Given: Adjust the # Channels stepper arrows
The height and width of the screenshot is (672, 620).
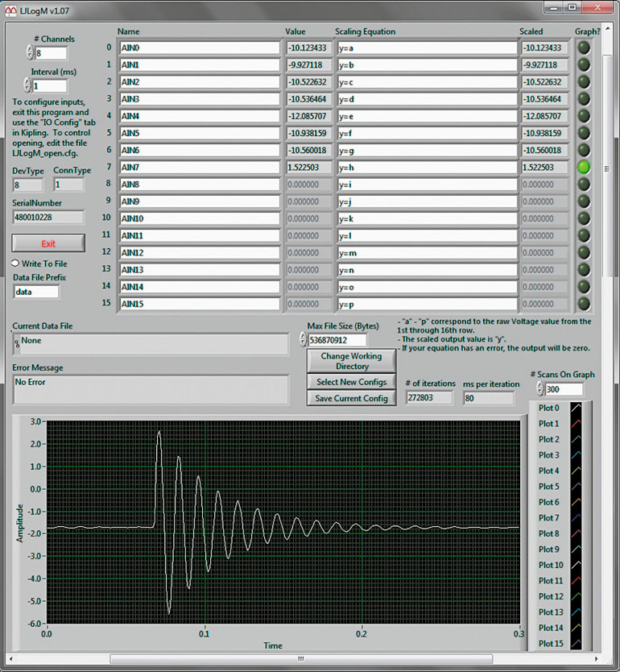Looking at the screenshot, I should [30, 52].
